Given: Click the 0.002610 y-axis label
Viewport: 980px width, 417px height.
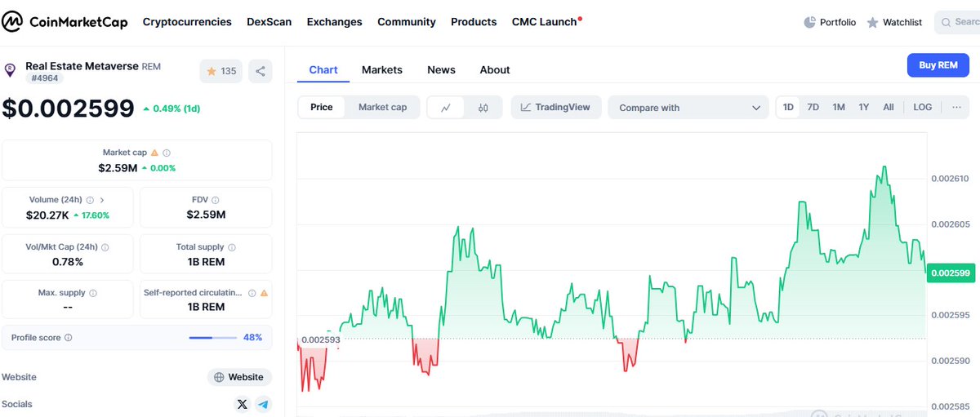Looking at the screenshot, I should [x=950, y=178].
